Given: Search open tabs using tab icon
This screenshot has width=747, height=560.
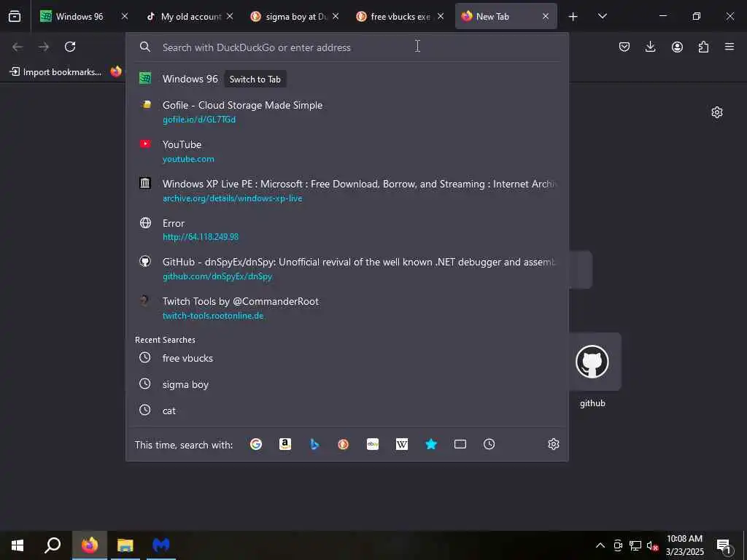Looking at the screenshot, I should (460, 444).
